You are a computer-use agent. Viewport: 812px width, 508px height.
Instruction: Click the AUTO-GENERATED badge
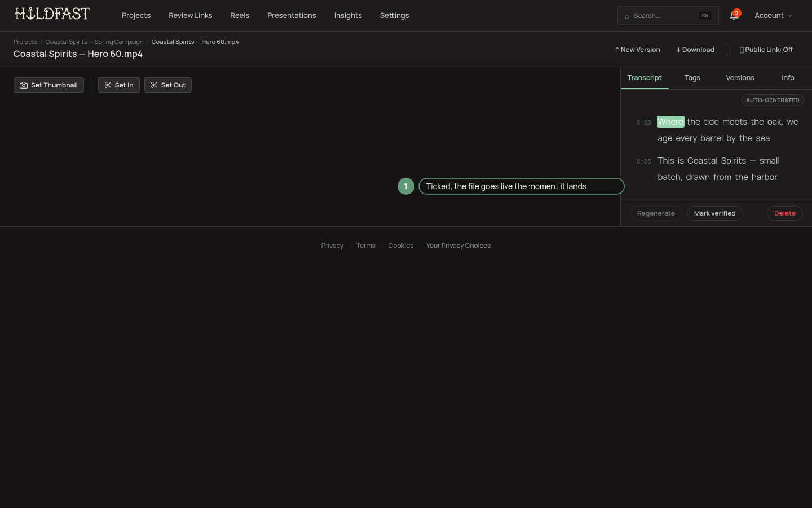773,100
